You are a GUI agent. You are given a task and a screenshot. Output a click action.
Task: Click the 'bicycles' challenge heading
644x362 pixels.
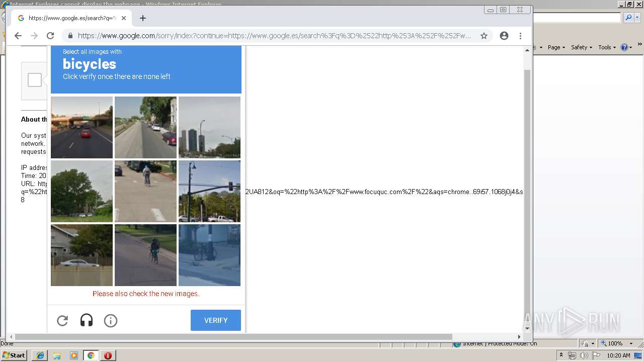(x=90, y=64)
